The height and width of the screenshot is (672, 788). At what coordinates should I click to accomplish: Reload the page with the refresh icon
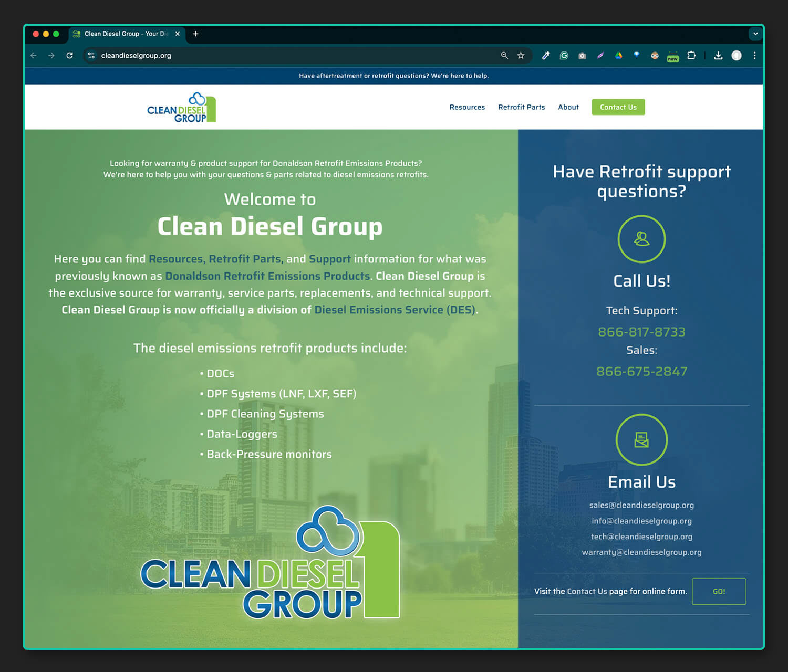pyautogui.click(x=69, y=55)
